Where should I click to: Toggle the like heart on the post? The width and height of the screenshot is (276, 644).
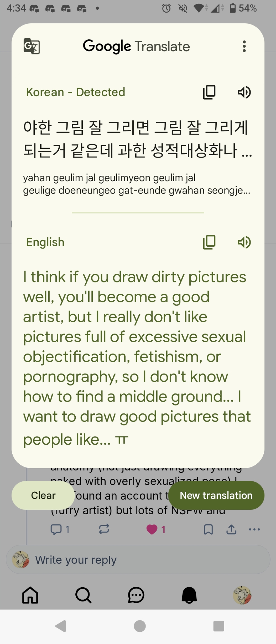pos(152,529)
